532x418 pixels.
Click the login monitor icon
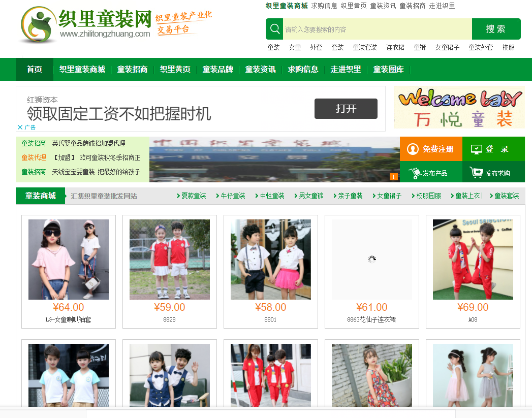[x=476, y=149]
